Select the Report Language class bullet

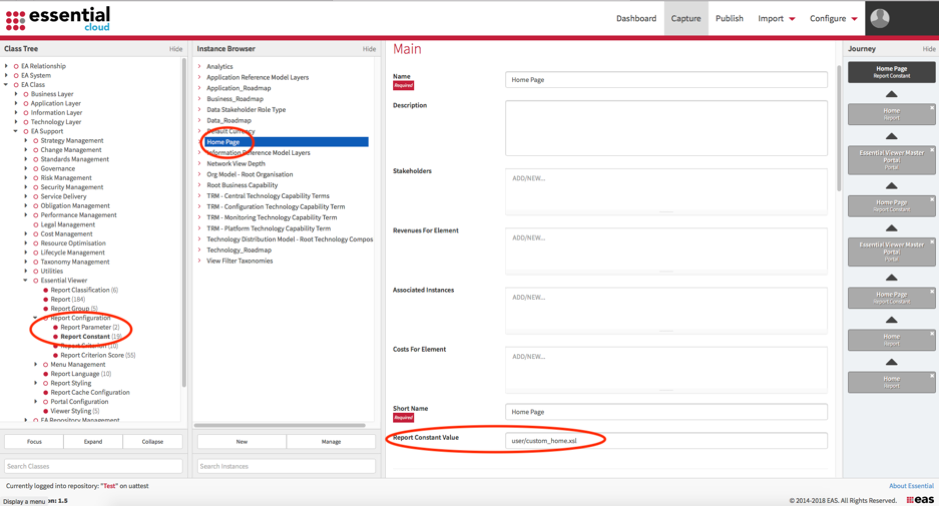(46, 374)
